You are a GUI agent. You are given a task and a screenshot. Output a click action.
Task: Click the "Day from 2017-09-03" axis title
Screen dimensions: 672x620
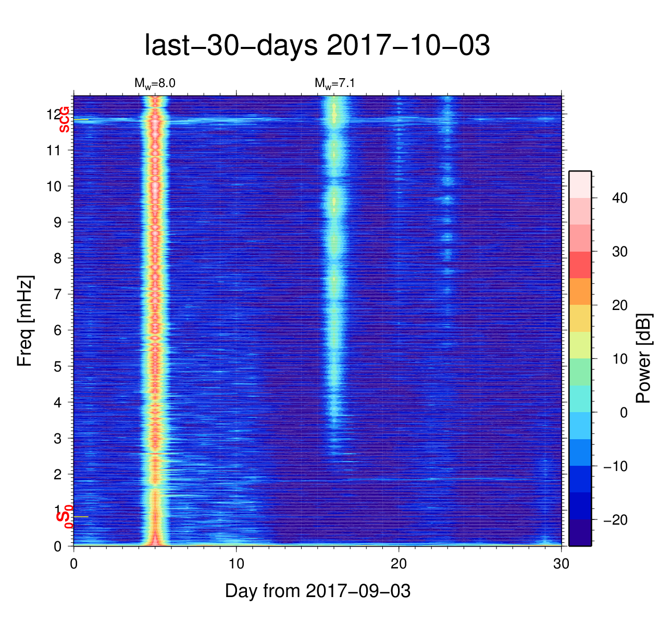pos(318,591)
